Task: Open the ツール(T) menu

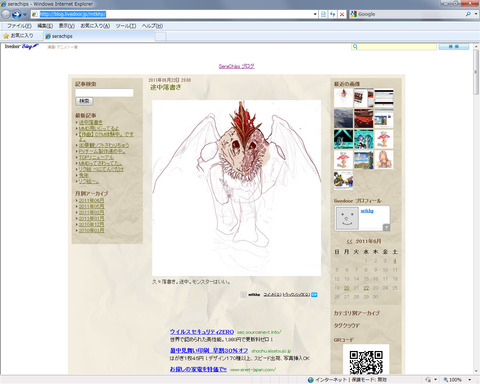Action: coord(126,26)
